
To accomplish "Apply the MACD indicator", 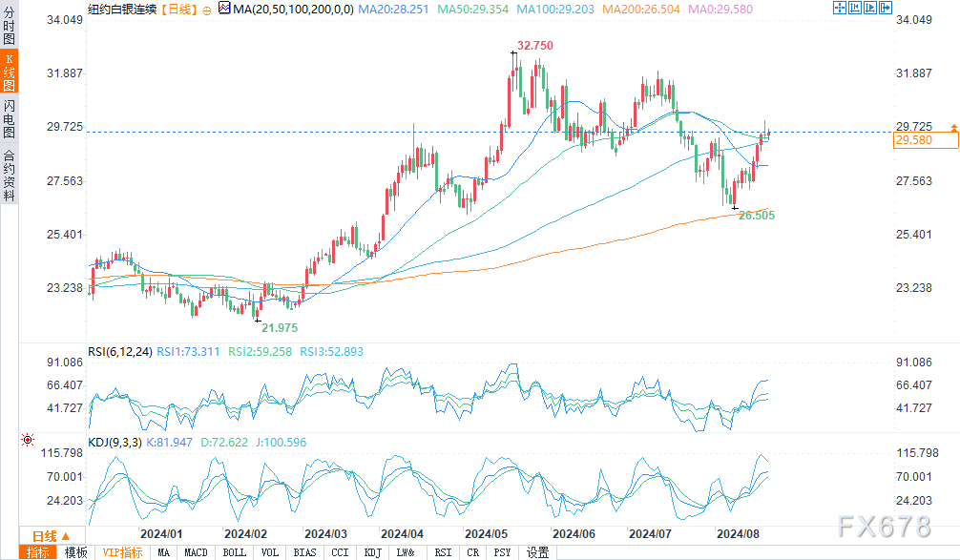I will pos(196,552).
